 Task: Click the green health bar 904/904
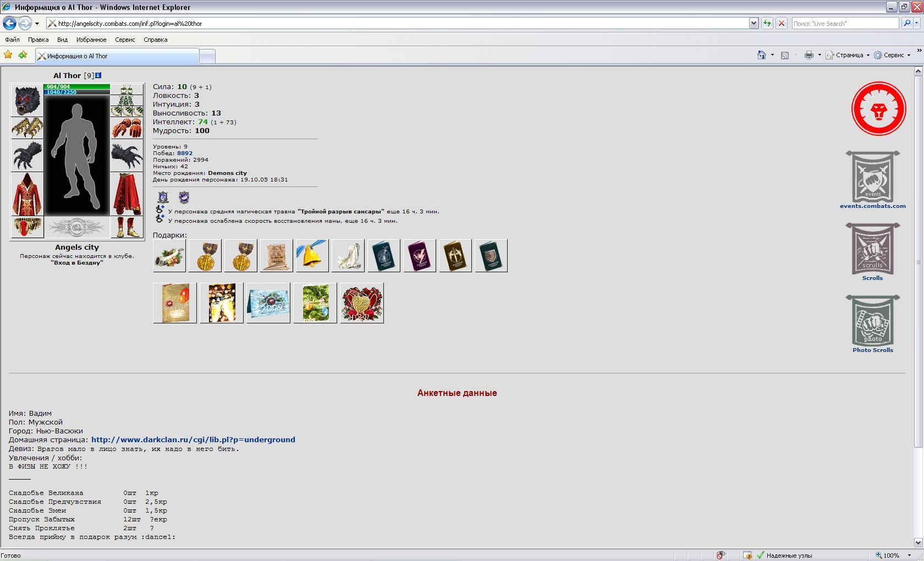tap(77, 86)
